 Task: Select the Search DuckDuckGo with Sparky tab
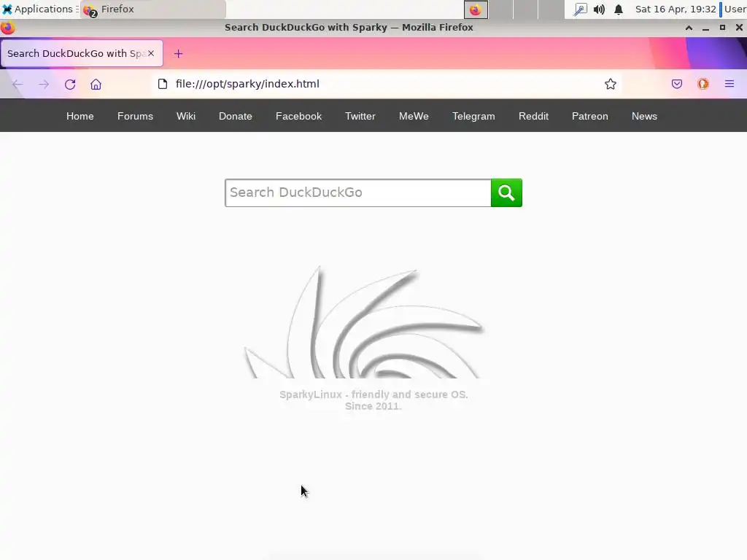click(82, 53)
